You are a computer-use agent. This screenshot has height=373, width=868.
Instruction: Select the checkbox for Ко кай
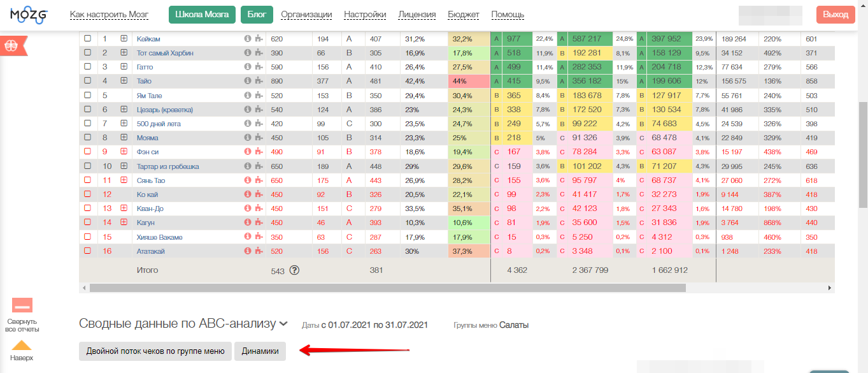click(x=88, y=194)
